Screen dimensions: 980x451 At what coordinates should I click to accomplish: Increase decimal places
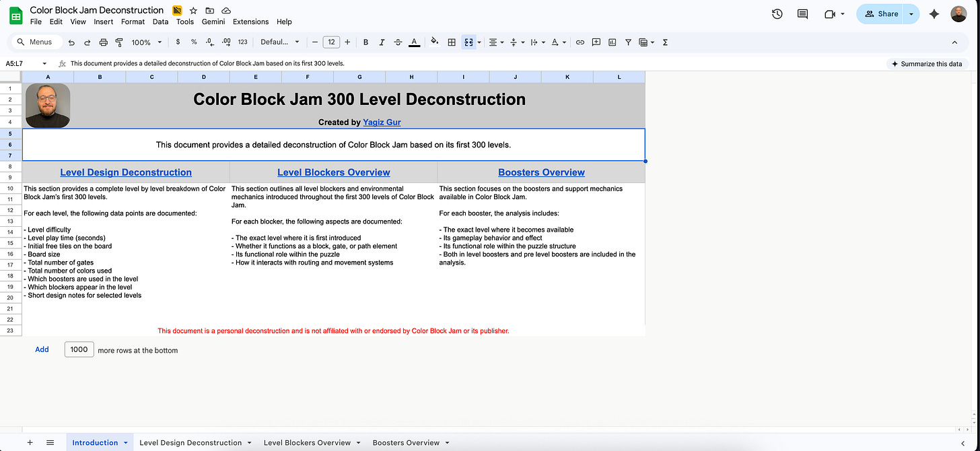(226, 42)
